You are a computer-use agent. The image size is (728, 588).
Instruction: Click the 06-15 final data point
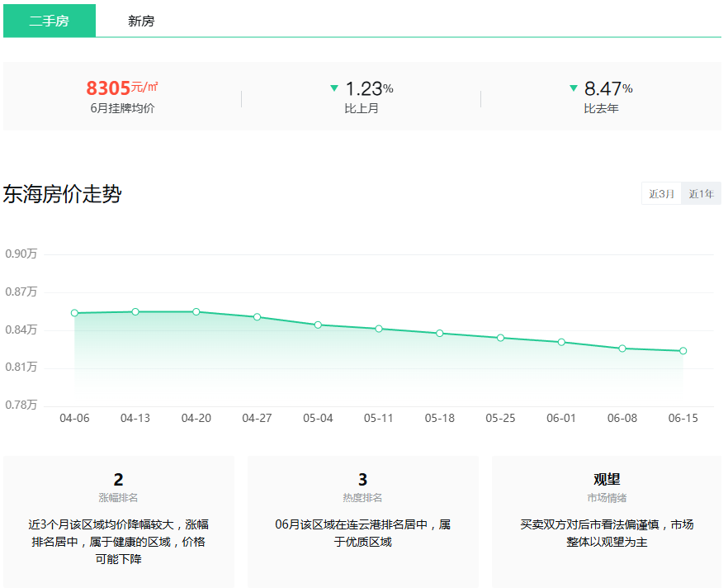coord(683,351)
